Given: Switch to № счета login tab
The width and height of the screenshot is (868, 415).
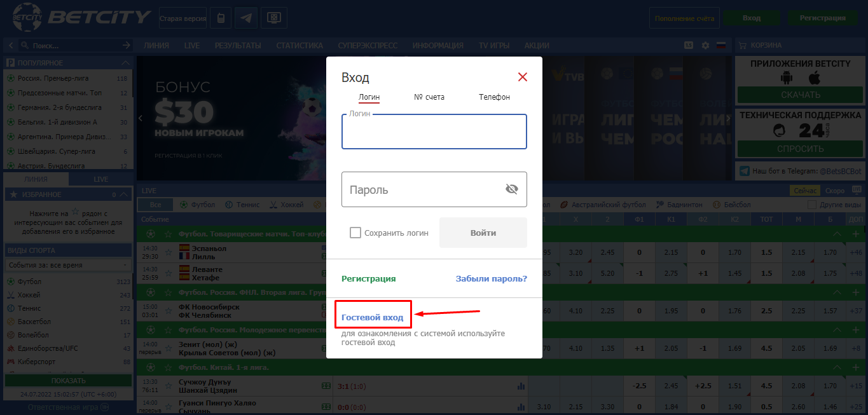Looking at the screenshot, I should (429, 97).
